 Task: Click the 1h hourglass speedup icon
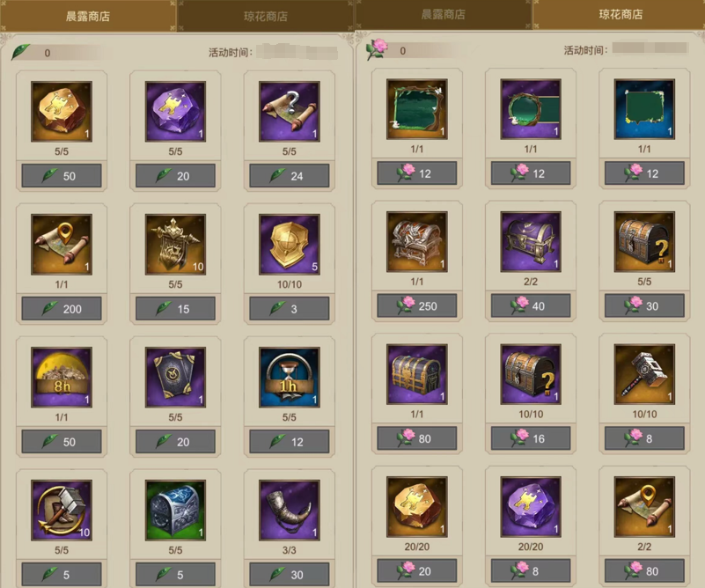[x=289, y=377]
